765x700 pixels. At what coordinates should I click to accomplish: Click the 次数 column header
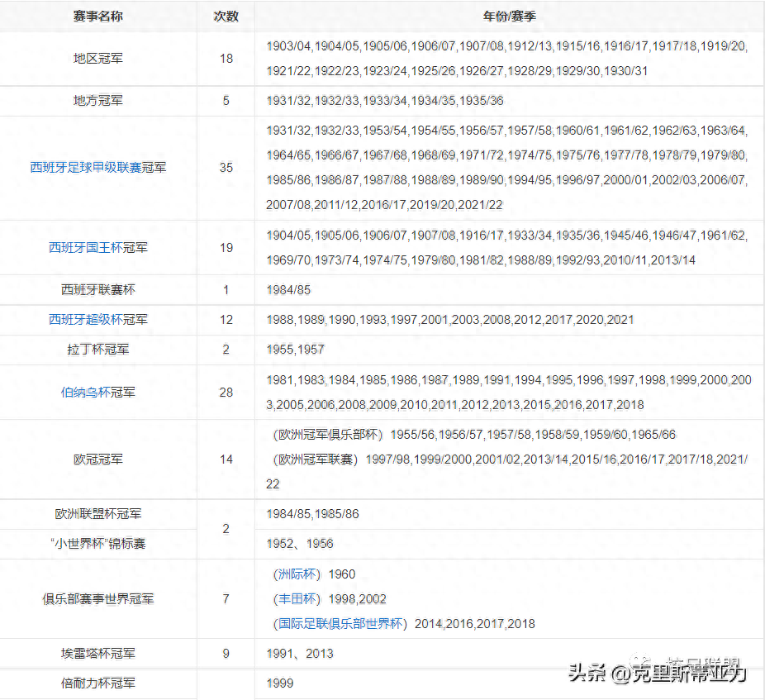(226, 16)
